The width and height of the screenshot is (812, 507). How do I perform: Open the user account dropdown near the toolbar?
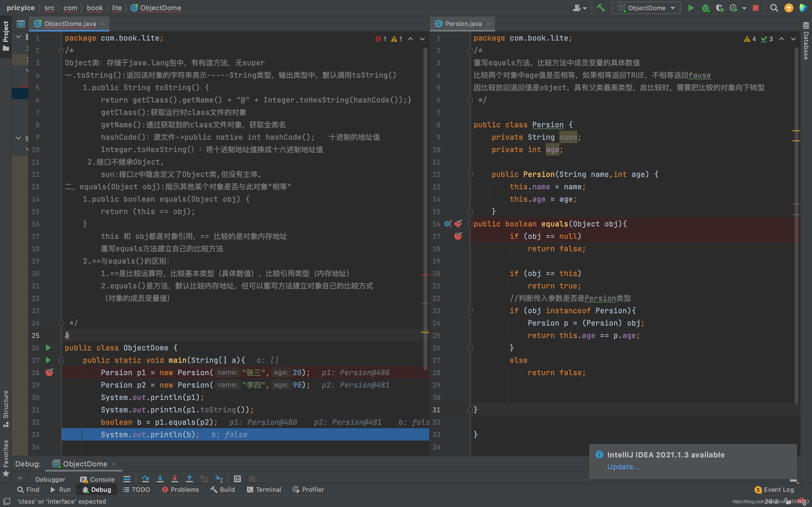point(580,7)
